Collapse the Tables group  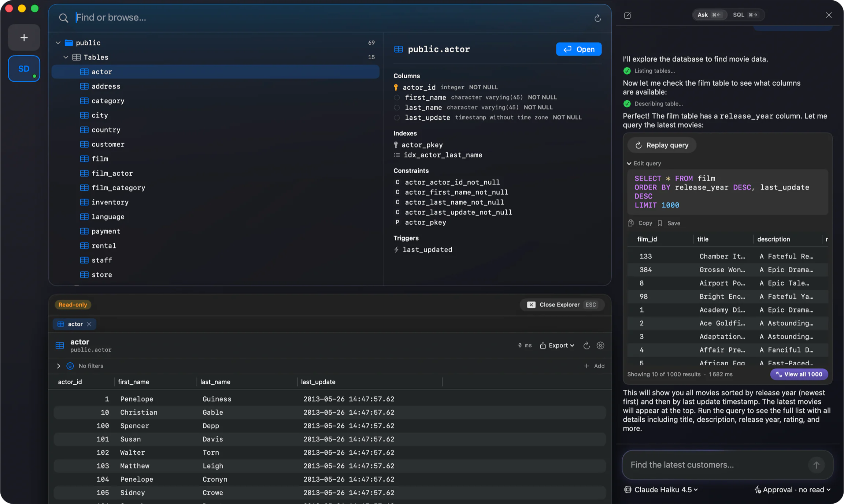point(66,57)
